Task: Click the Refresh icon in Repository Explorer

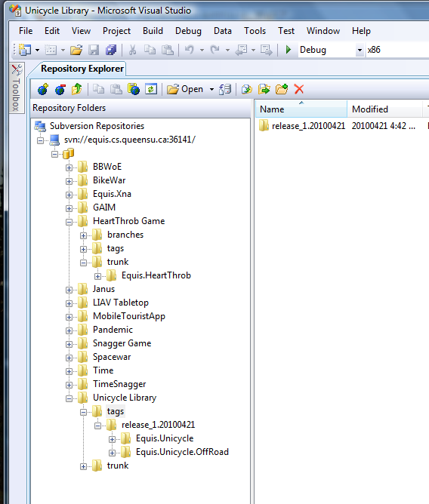Action: pos(151,89)
